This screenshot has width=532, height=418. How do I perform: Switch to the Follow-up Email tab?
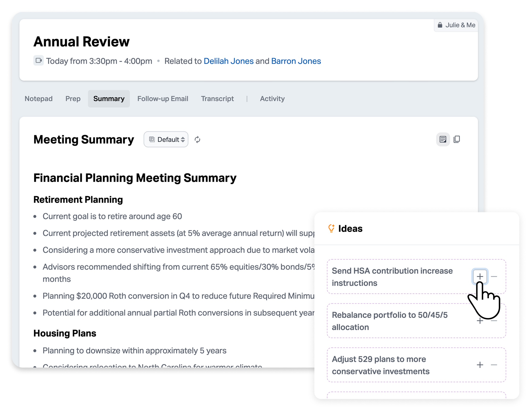163,99
